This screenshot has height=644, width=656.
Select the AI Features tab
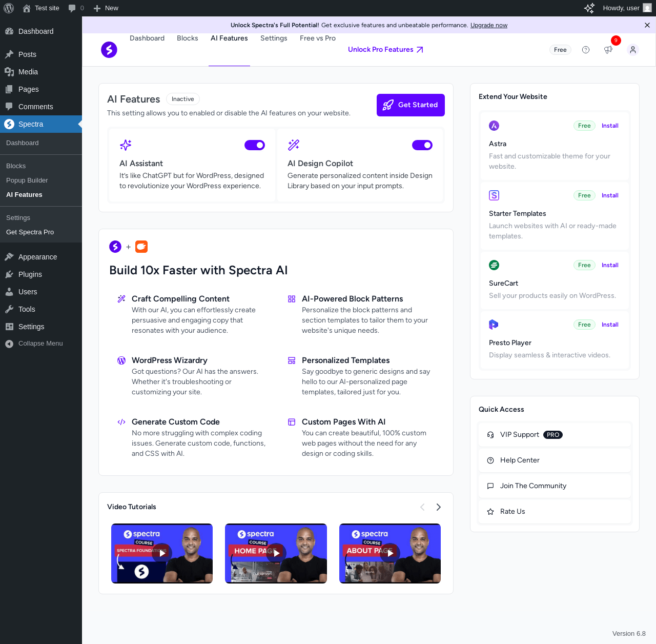pyautogui.click(x=229, y=38)
